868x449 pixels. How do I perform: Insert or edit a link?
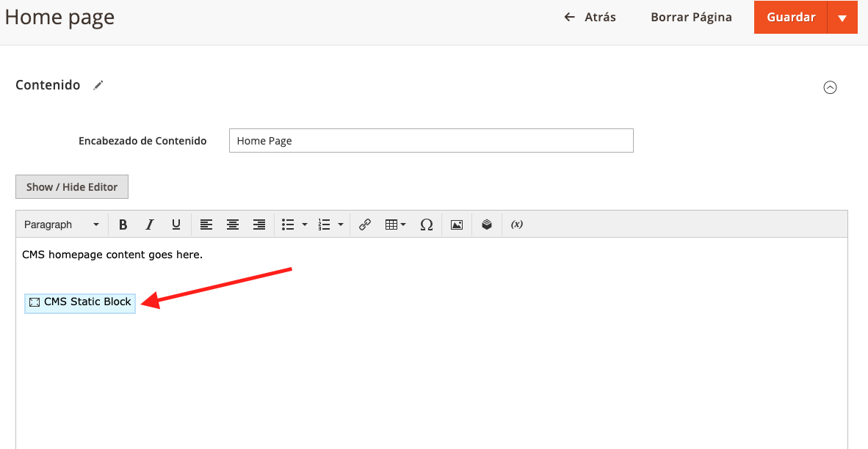click(x=364, y=224)
